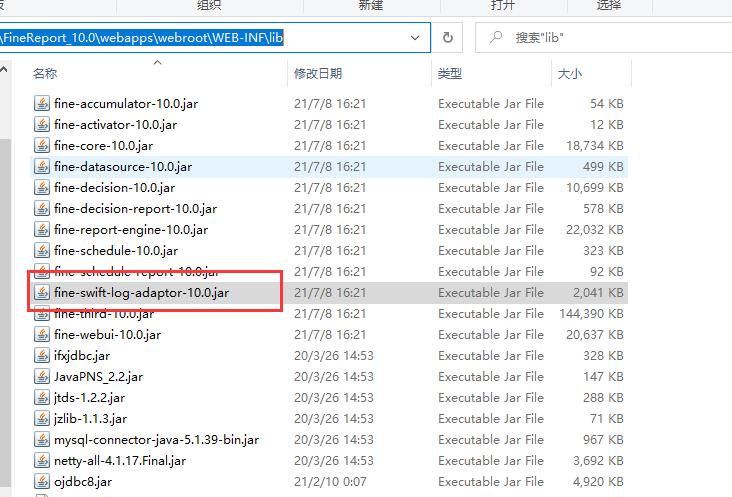Click the up arrow of the scrollbar

pyautogui.click(x=4, y=70)
